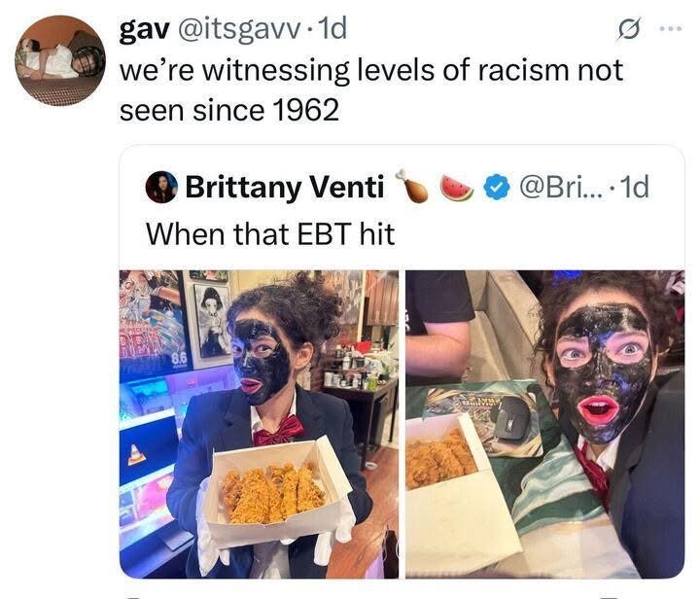Click the quoted tweet's 1d timestamp
Viewport: 700px width, 599px height.
click(634, 187)
